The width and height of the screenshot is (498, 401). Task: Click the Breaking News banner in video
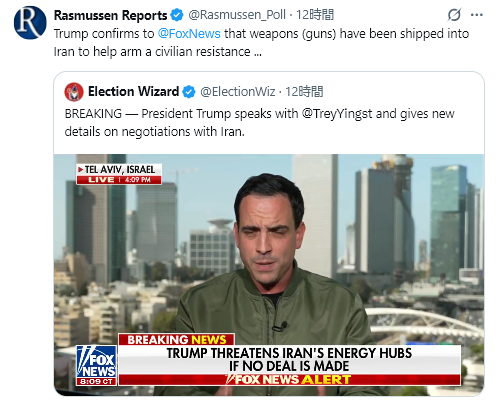177,339
